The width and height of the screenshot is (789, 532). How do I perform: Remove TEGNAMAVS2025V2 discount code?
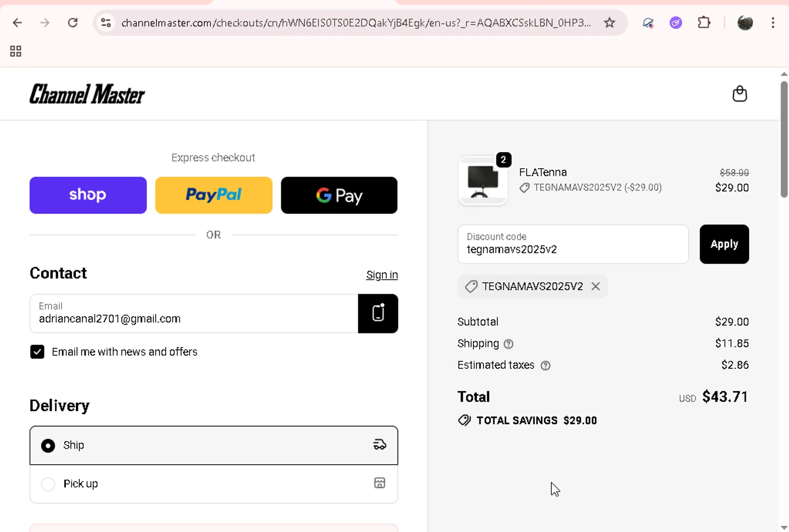(595, 286)
